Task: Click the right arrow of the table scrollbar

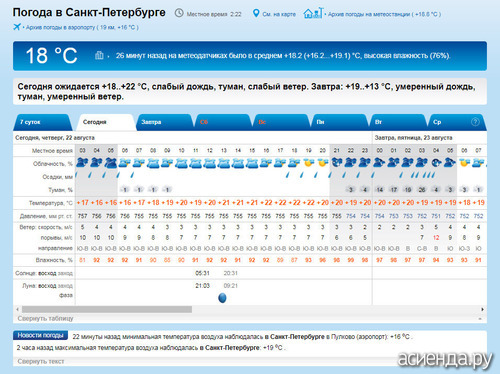Action: coord(482,309)
